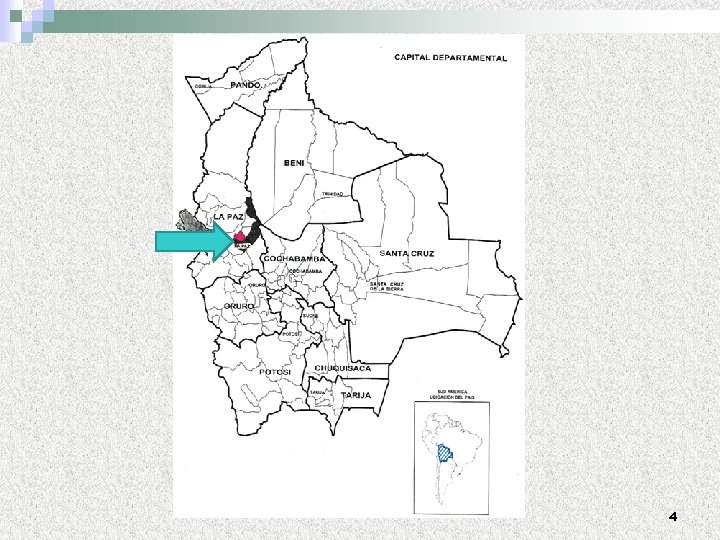Click the "CAPITAL DEPARTAMENTAL" map title

[x=450, y=58]
